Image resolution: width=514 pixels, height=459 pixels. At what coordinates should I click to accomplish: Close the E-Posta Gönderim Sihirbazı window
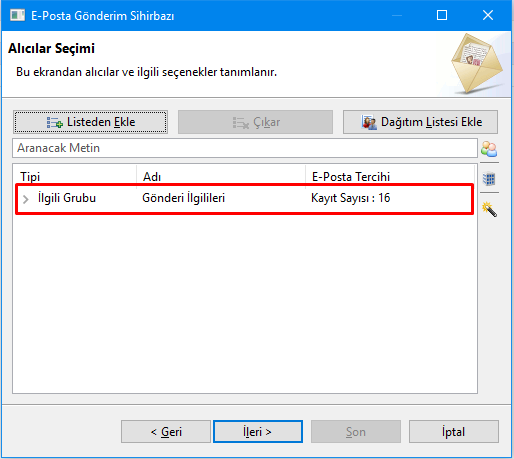click(x=488, y=15)
